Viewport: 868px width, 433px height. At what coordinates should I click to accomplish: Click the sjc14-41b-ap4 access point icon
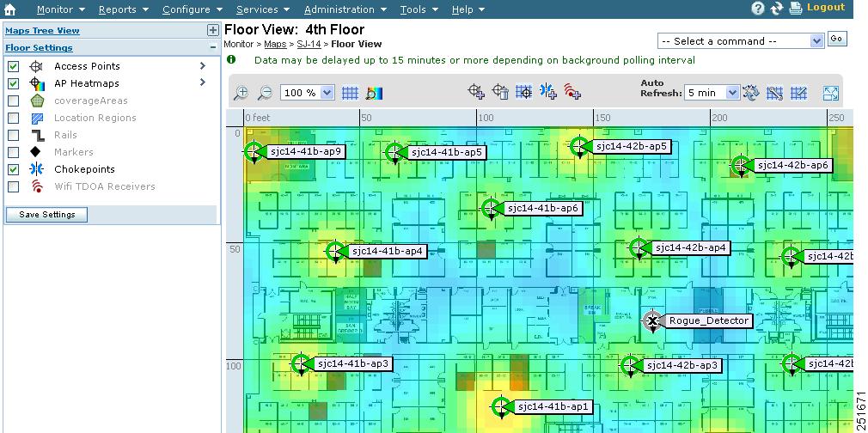(335, 252)
